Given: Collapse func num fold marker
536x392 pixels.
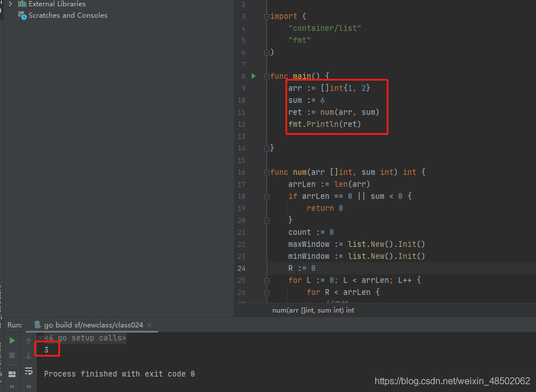Looking at the screenshot, I should 267,173.
